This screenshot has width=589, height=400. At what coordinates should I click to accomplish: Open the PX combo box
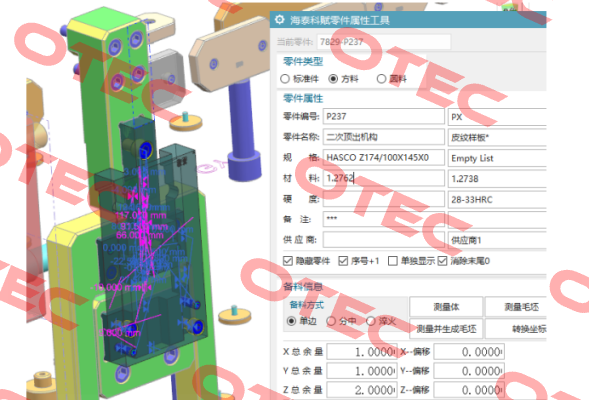[x=497, y=117]
